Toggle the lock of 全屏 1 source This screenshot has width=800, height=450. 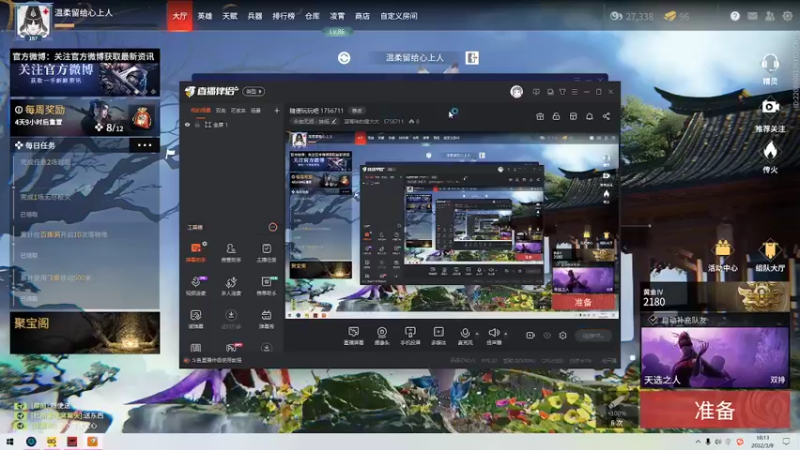coord(197,124)
